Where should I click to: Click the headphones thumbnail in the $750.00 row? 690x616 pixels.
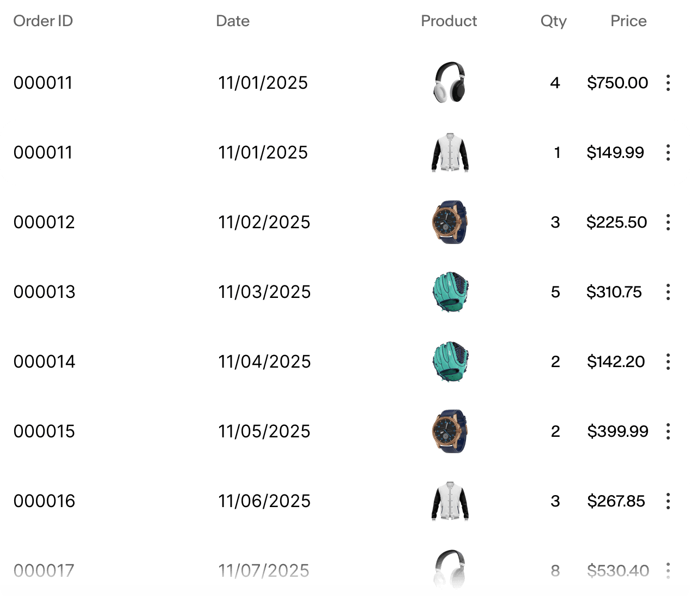(x=450, y=83)
